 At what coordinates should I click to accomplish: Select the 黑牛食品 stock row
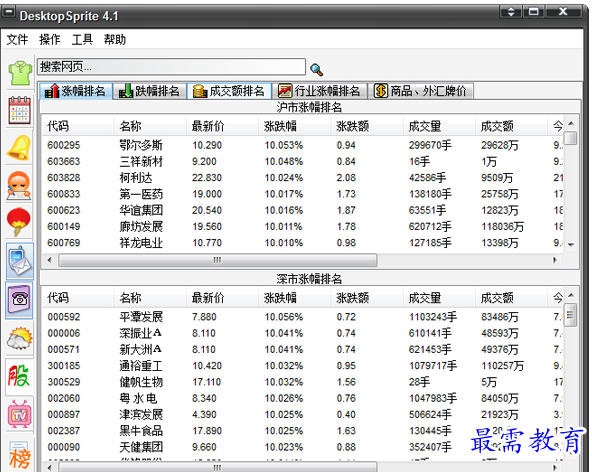[302, 430]
